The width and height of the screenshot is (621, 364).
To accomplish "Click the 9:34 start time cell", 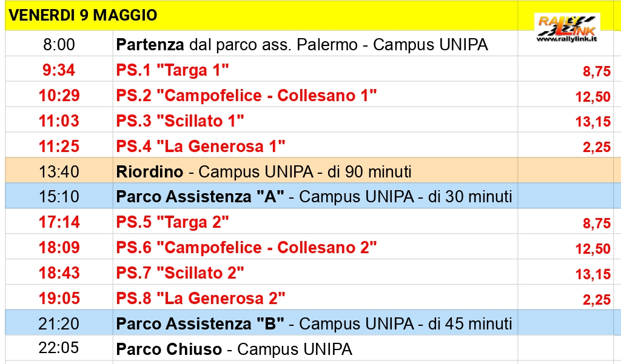I will coord(59,70).
